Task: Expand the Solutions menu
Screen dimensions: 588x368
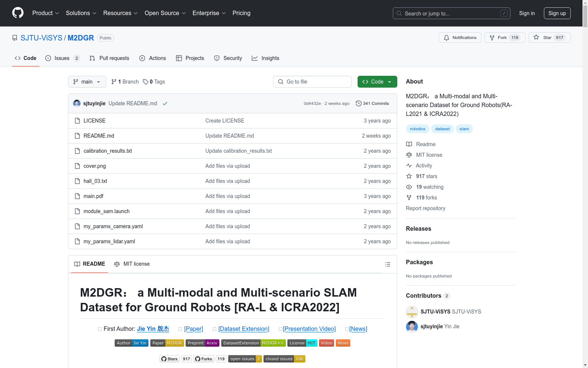Action: [x=81, y=13]
